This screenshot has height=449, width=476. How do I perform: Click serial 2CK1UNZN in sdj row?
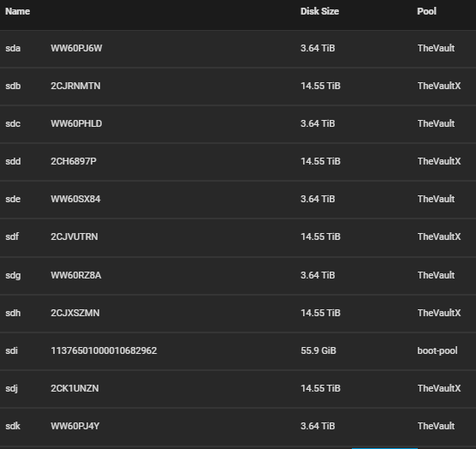74,388
